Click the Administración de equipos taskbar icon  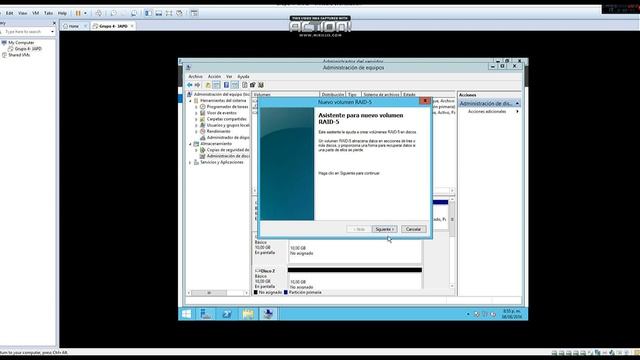pos(268,314)
